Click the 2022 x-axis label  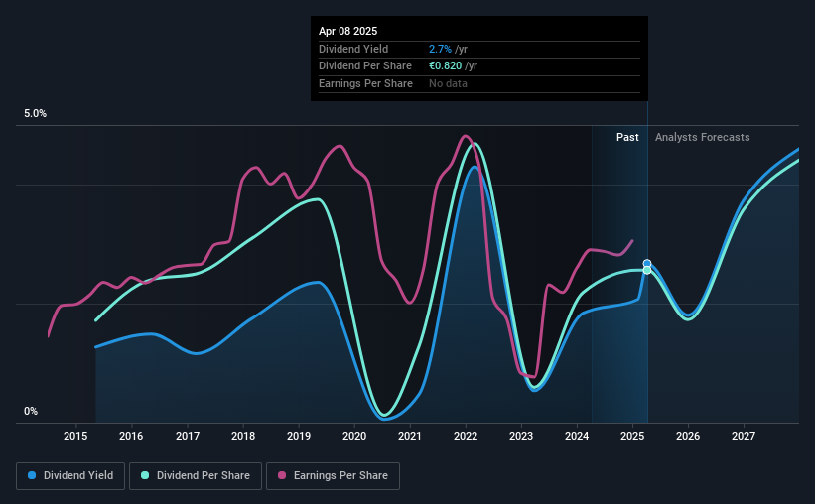coord(466,436)
